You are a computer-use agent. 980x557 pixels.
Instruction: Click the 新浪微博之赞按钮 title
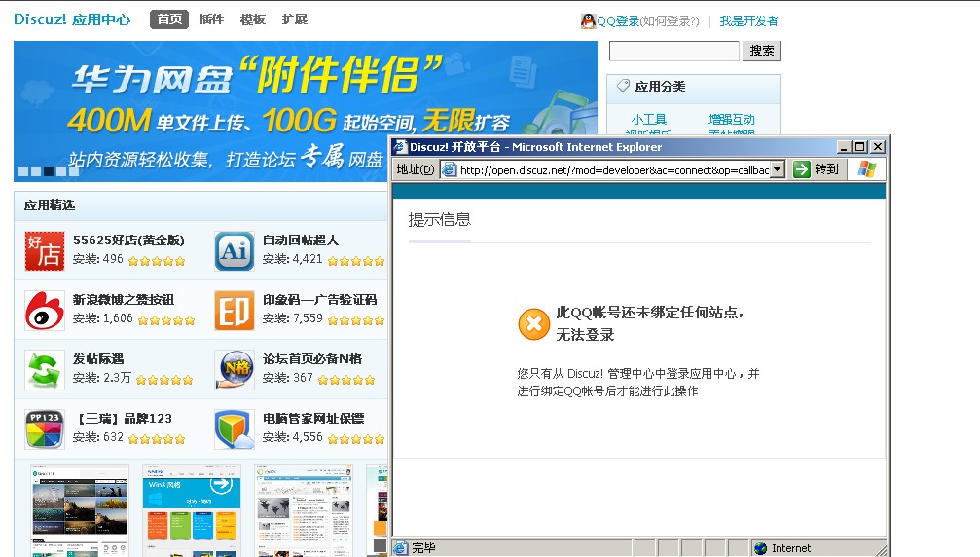coord(124,300)
